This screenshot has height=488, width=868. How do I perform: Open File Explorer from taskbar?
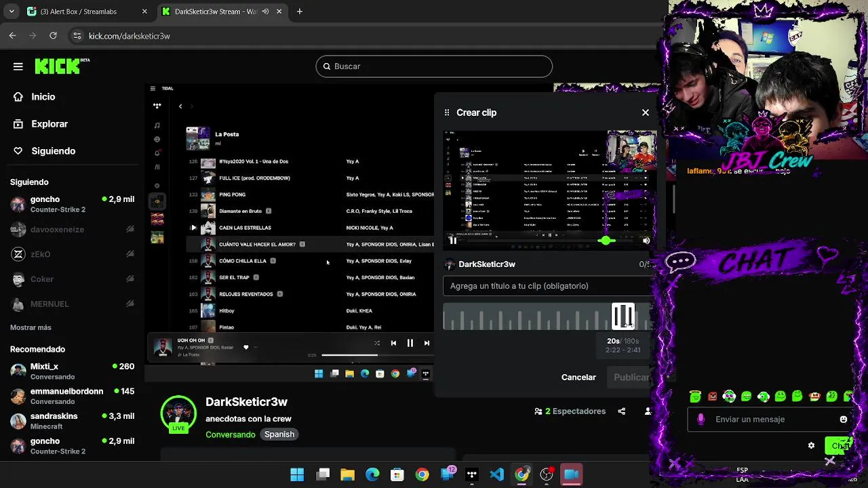(x=347, y=474)
